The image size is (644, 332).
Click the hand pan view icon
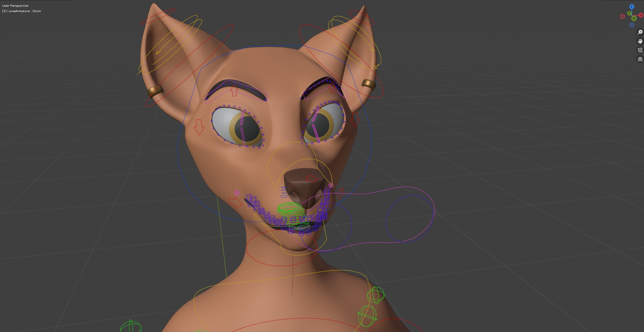[640, 41]
